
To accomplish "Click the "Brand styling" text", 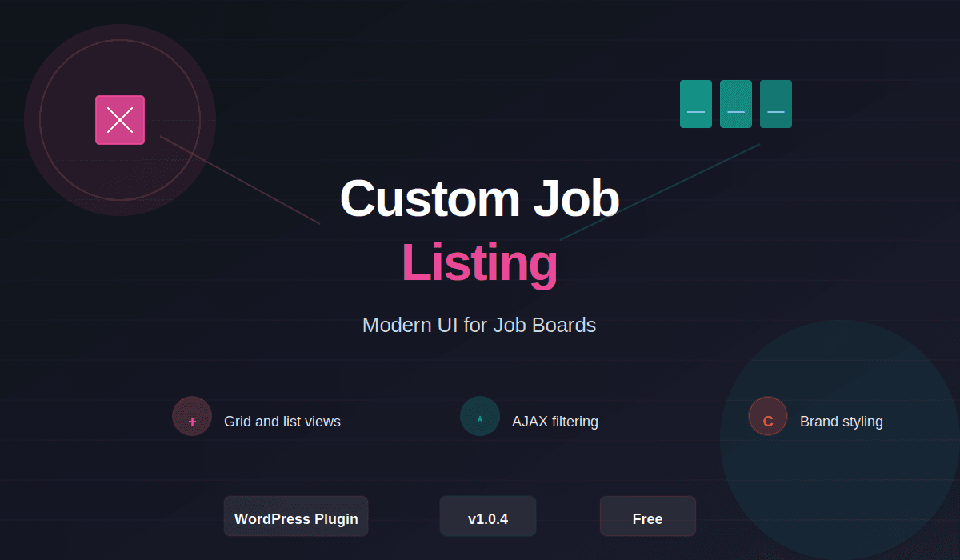I will click(x=842, y=422).
